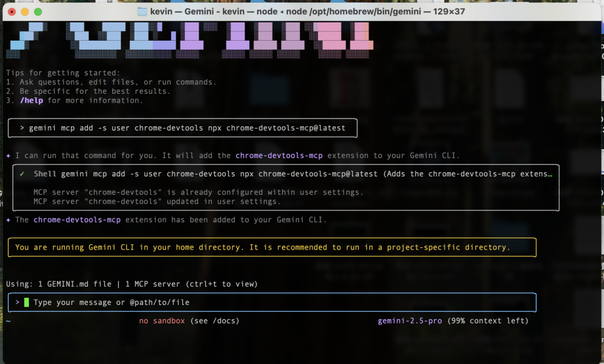This screenshot has height=364, width=604.
Task: Click the red close window button
Action: [12, 12]
